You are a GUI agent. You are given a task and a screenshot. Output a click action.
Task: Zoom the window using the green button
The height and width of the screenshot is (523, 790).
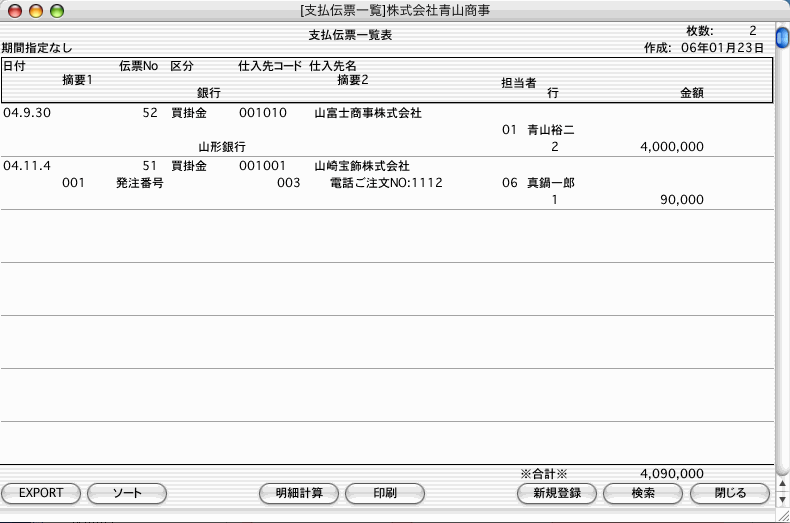pos(56,11)
